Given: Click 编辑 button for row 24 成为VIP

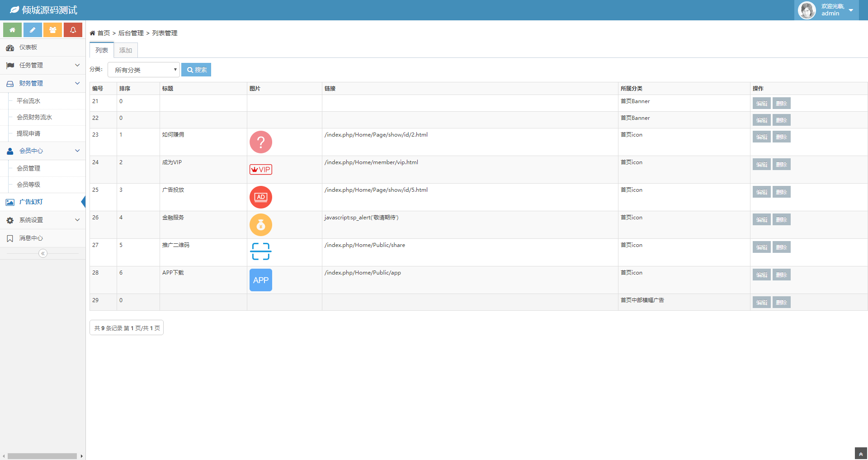Looking at the screenshot, I should (761, 165).
